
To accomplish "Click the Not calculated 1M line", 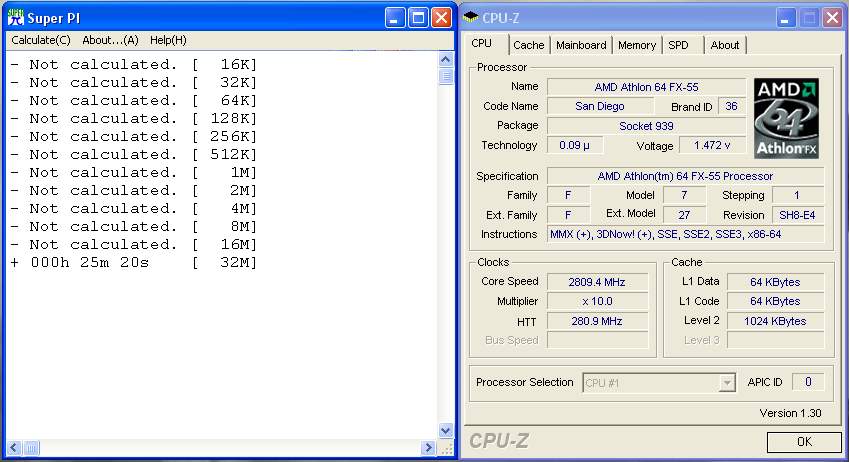I will pyautogui.click(x=134, y=173).
